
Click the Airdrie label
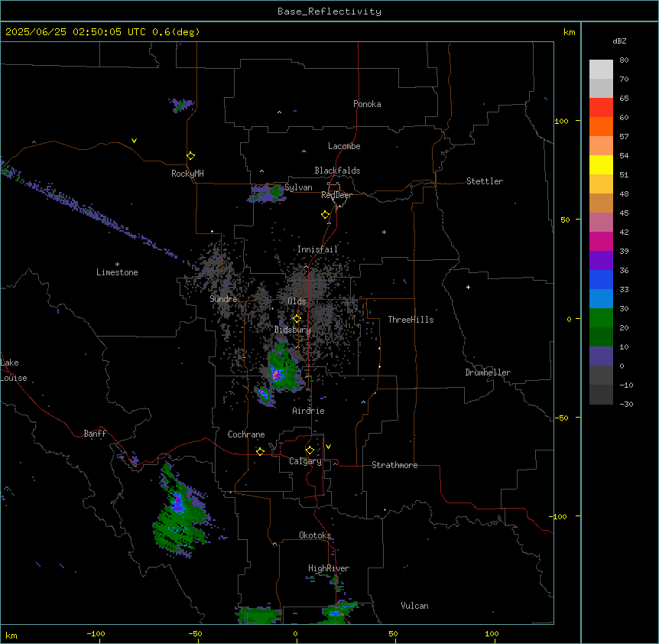pyautogui.click(x=309, y=411)
